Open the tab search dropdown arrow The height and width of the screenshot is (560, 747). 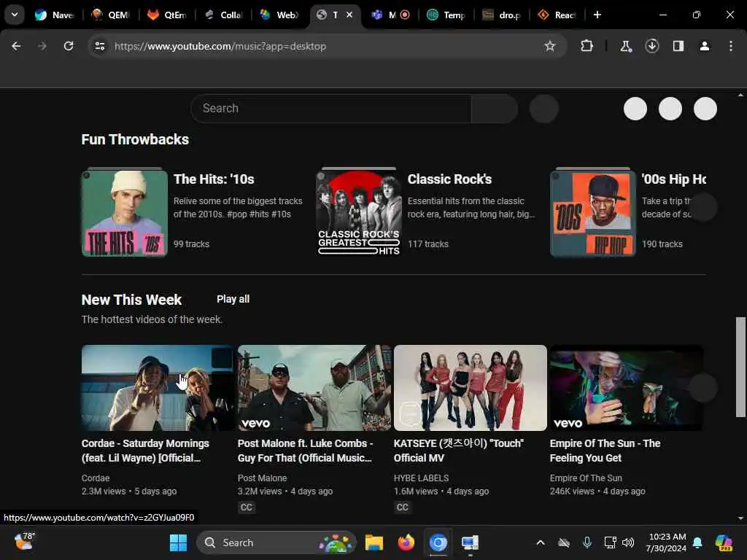[15, 15]
